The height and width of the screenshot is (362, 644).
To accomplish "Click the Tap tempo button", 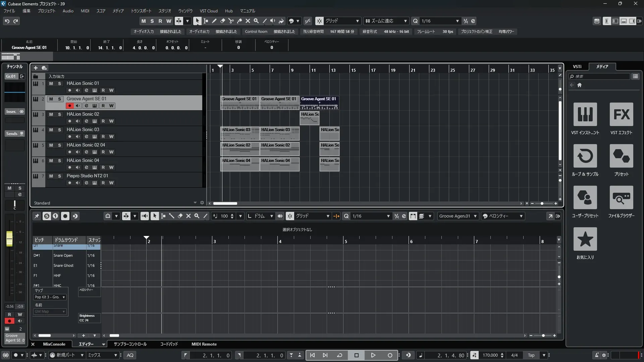I will pos(531,355).
